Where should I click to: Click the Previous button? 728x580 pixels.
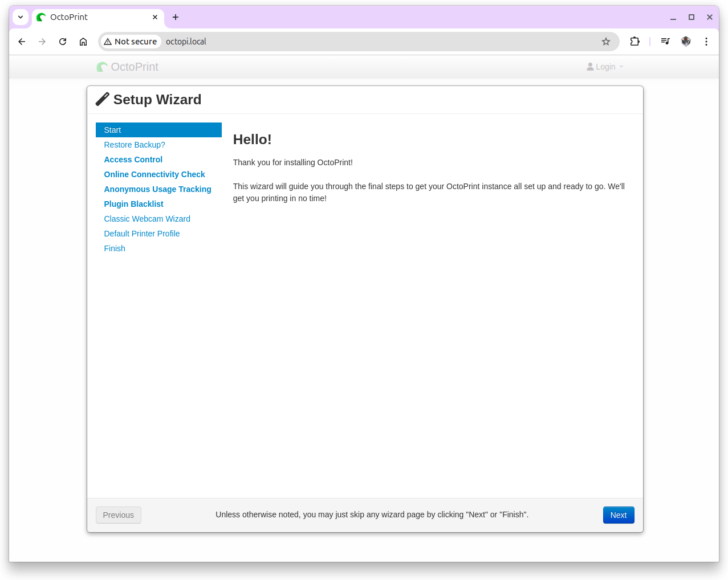tap(119, 515)
